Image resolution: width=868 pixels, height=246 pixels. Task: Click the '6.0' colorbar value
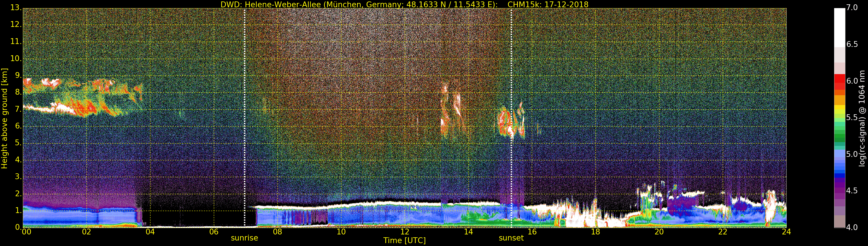click(x=852, y=81)
